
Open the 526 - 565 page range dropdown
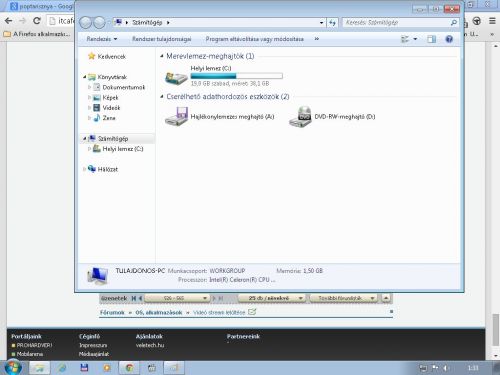[177, 298]
